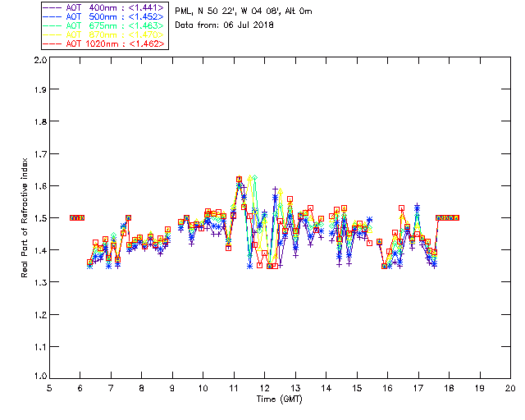Image resolution: width=525 pixels, height=420 pixels.
Task: Click the green dashed line sample in the legend
Action: click(52, 25)
